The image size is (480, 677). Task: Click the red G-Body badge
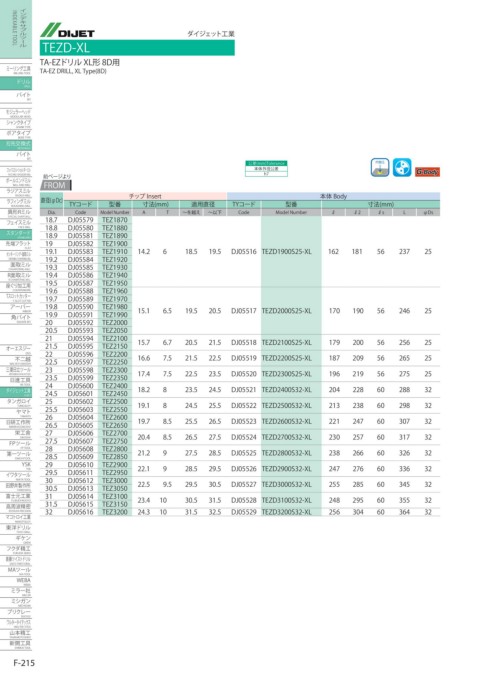(x=427, y=172)
